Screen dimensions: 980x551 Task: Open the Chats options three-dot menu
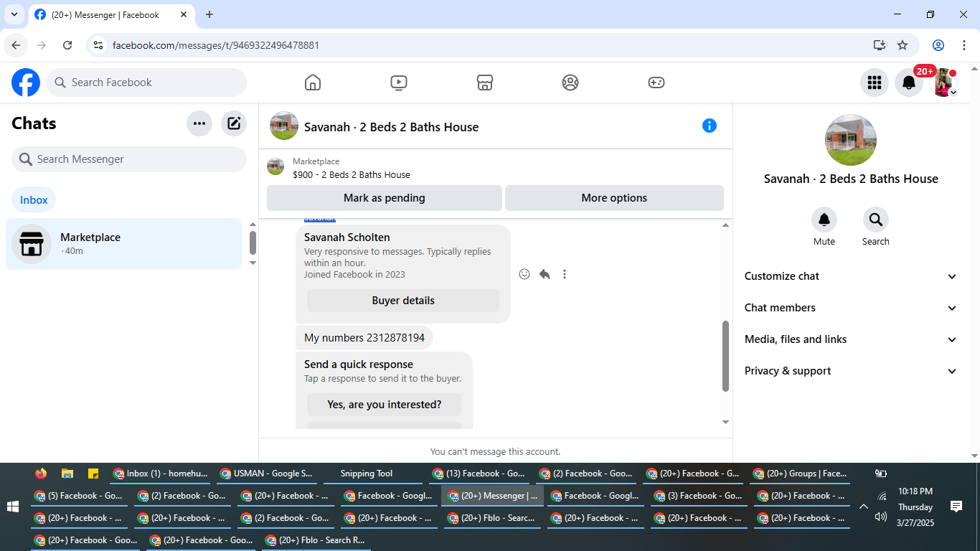(x=199, y=123)
